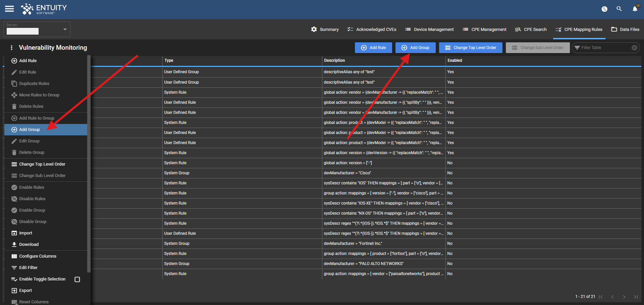The image size is (644, 305).
Task: Choose Delete Group menu entry
Action: point(46,152)
